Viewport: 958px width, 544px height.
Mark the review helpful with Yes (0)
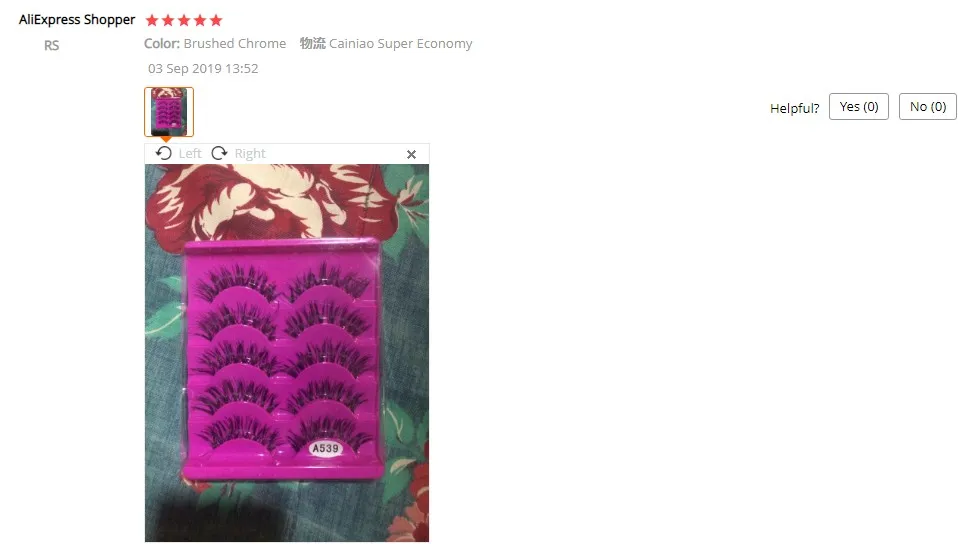click(x=858, y=106)
